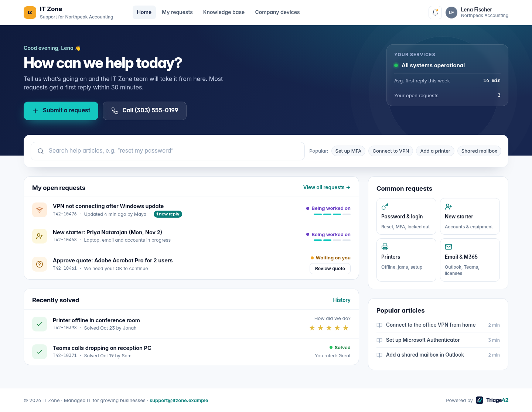Viewport: 532px width, 412px height.
Task: Open the LF user avatar
Action: tap(451, 13)
